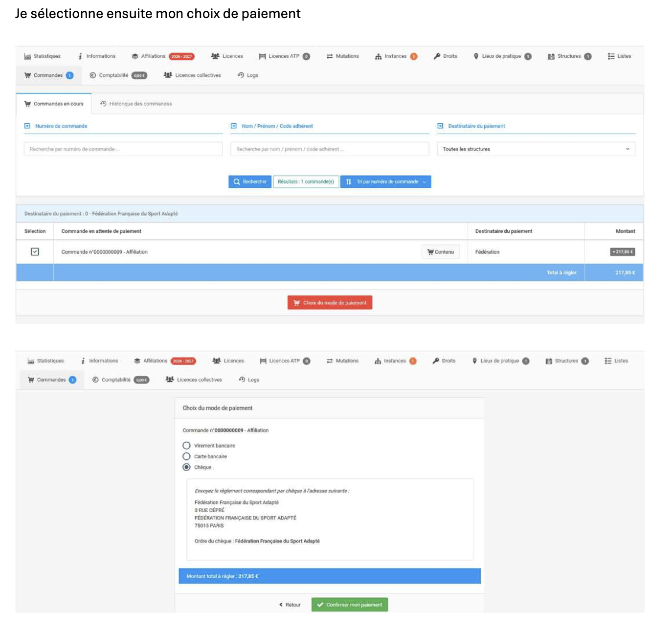Open Logs on the orders search page
This screenshot has height=633, width=672.
coord(247,75)
